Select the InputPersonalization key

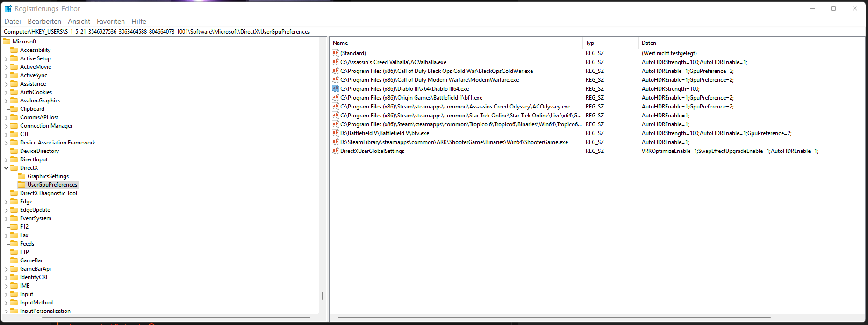point(45,311)
